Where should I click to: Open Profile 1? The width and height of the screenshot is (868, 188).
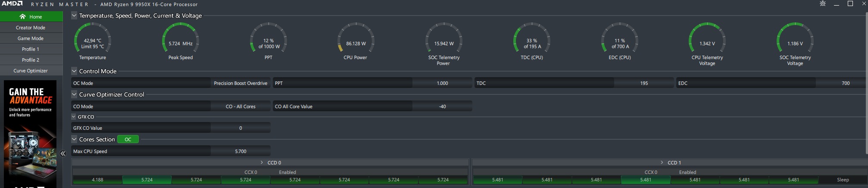31,49
